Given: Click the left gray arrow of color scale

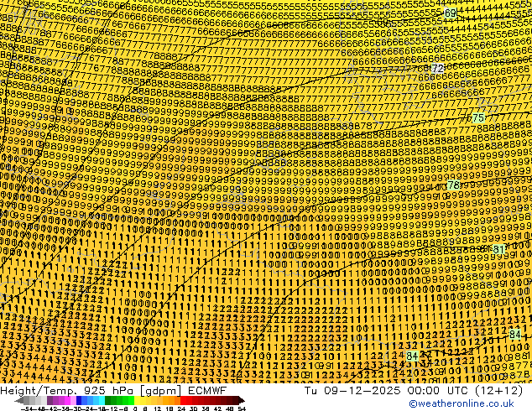Looking at the screenshot, I should (18, 401).
